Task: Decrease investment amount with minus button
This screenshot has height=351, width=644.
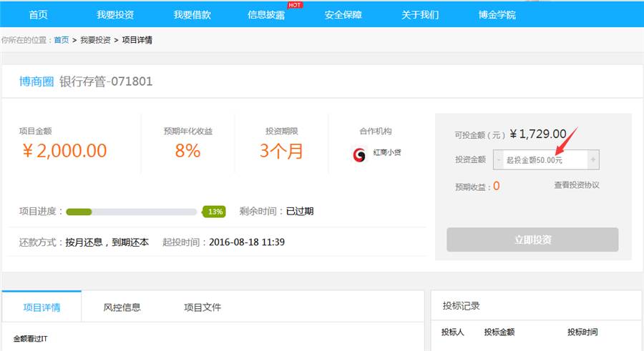Action: pyautogui.click(x=498, y=160)
